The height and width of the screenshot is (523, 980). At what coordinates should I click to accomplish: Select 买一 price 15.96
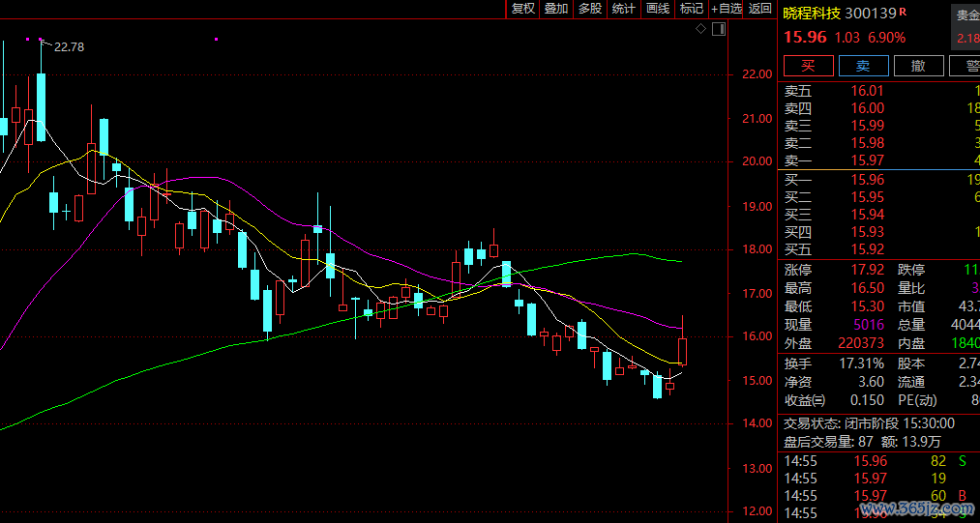coord(868,180)
